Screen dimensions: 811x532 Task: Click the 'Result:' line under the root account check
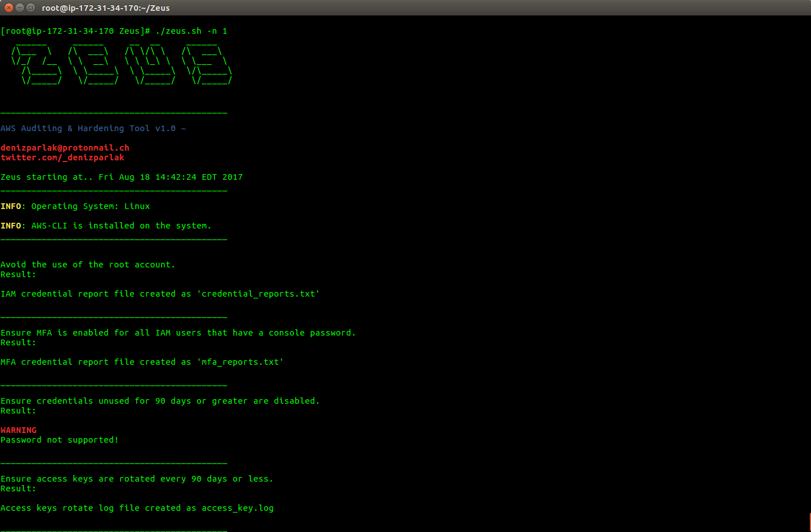[18, 274]
